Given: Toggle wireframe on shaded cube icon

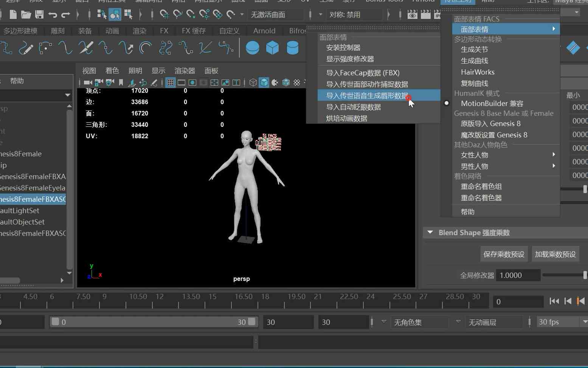Looking at the screenshot, I should click(286, 82).
